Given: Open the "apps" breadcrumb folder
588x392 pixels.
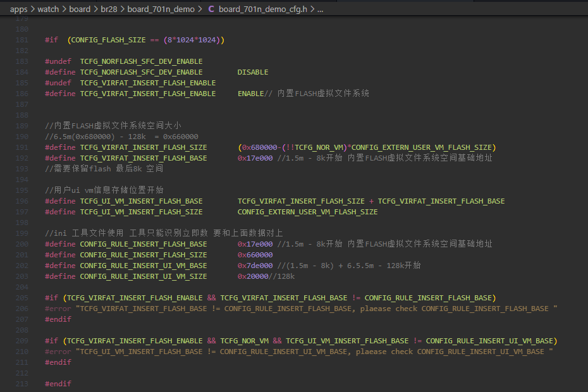Looking at the screenshot, I should [x=19, y=9].
